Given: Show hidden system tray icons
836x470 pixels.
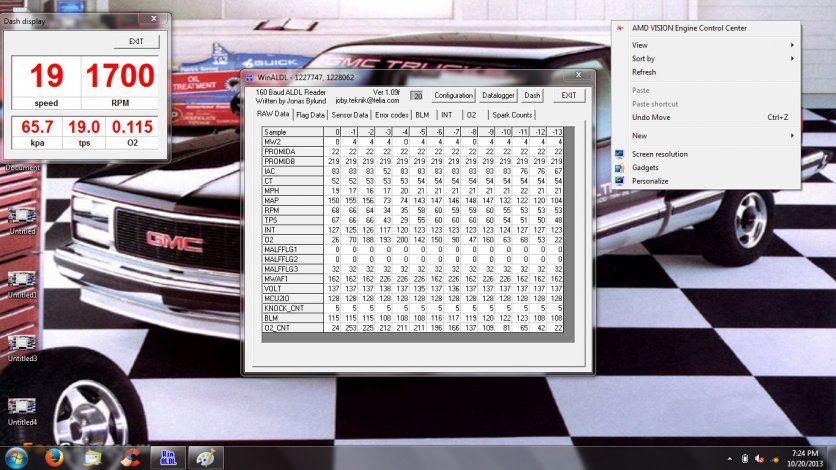Looking at the screenshot, I should 729,459.
